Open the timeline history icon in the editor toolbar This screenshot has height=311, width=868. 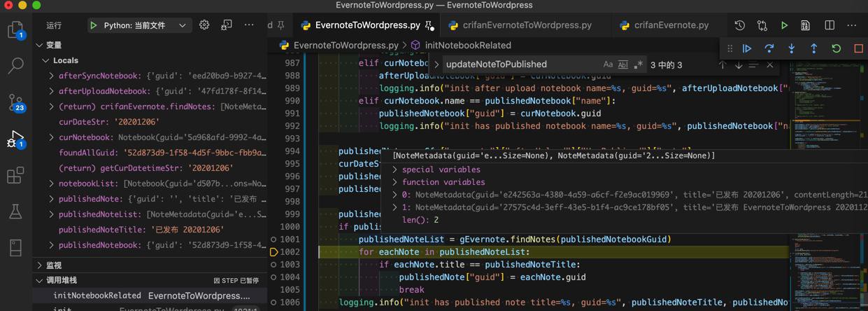pyautogui.click(x=740, y=25)
